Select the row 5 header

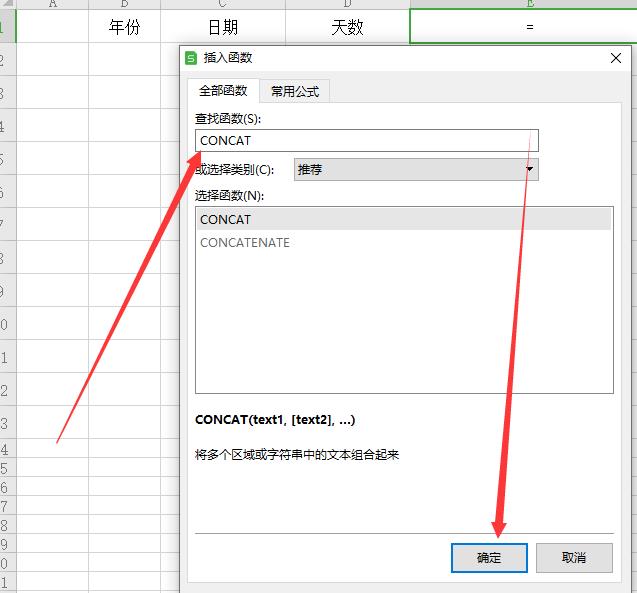pyautogui.click(x=5, y=159)
